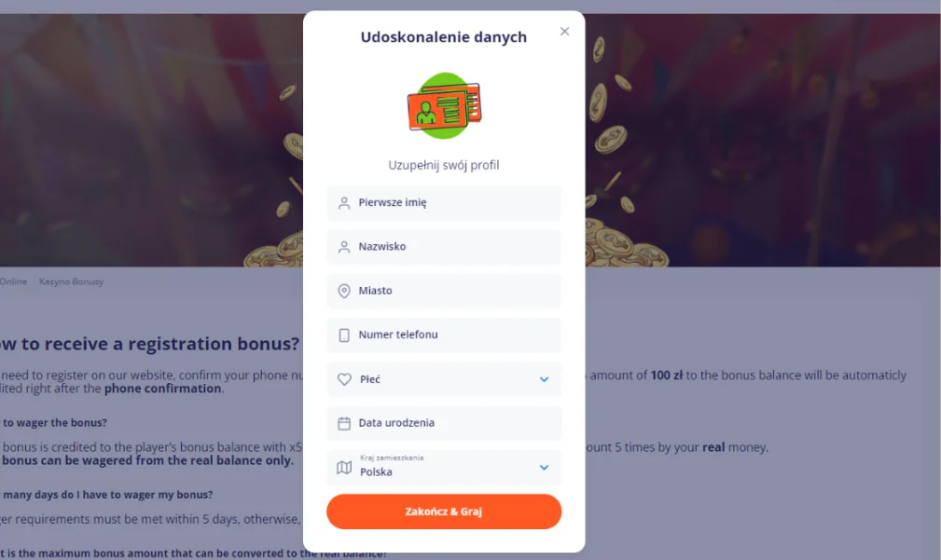Click person icon beside Pierwsze imię
941x560 pixels.
[344, 203]
